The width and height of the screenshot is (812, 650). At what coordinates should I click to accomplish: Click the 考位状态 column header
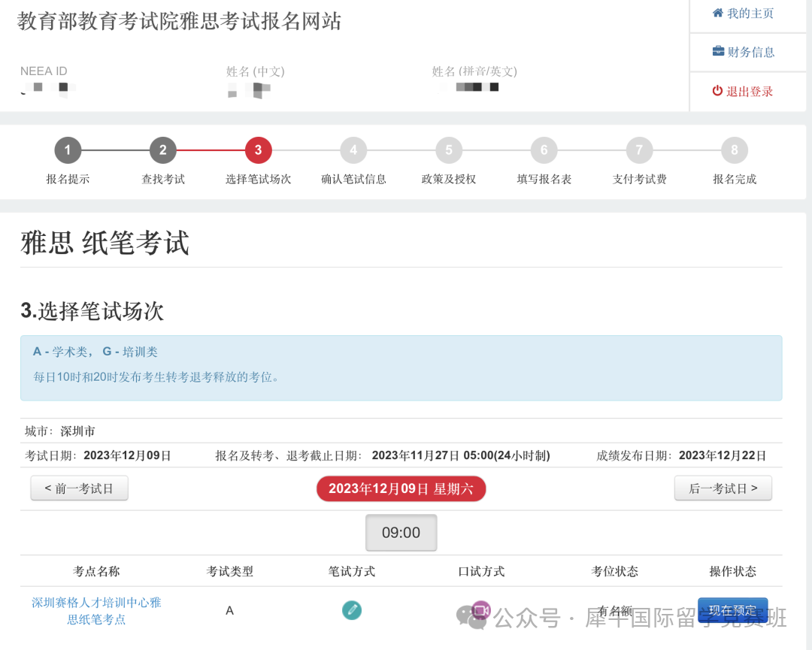coord(615,571)
